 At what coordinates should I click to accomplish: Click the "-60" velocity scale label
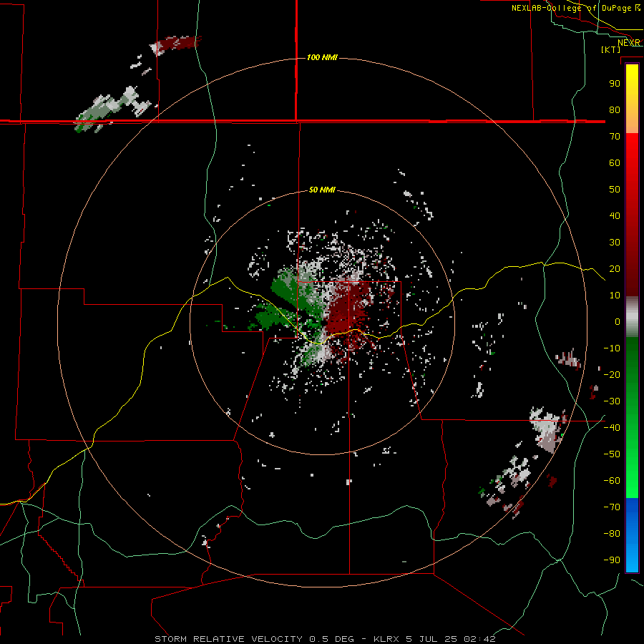point(612,481)
